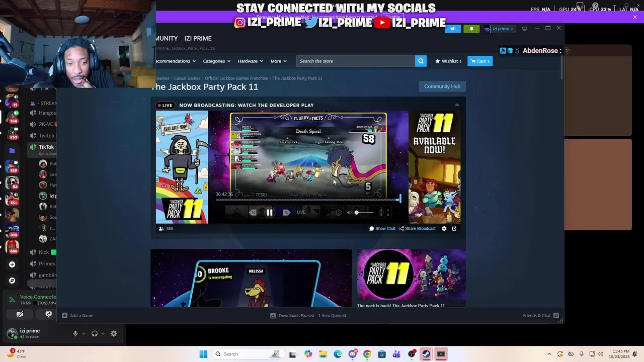Toggle Discord camera off button
Viewport: 644px width, 362px height.
(20, 315)
